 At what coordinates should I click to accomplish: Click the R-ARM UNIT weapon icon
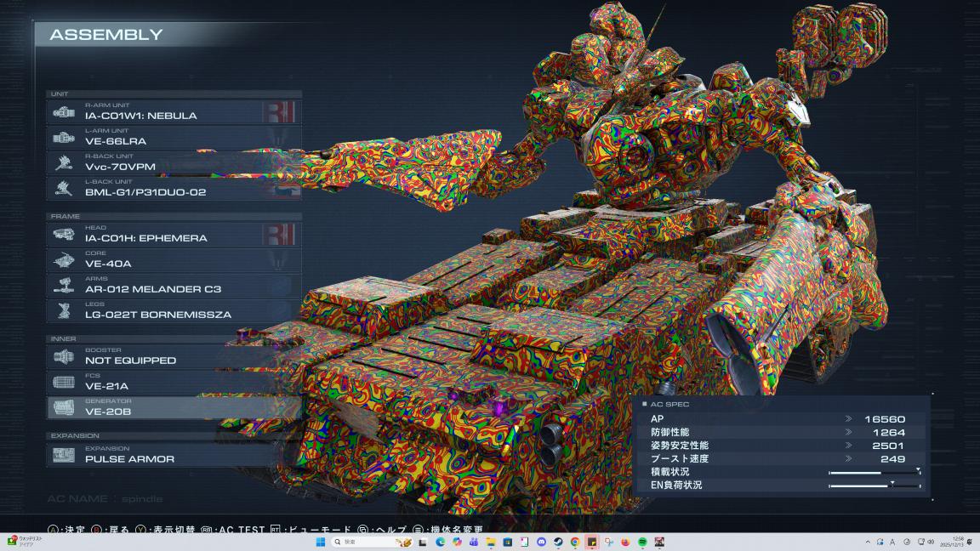point(64,112)
